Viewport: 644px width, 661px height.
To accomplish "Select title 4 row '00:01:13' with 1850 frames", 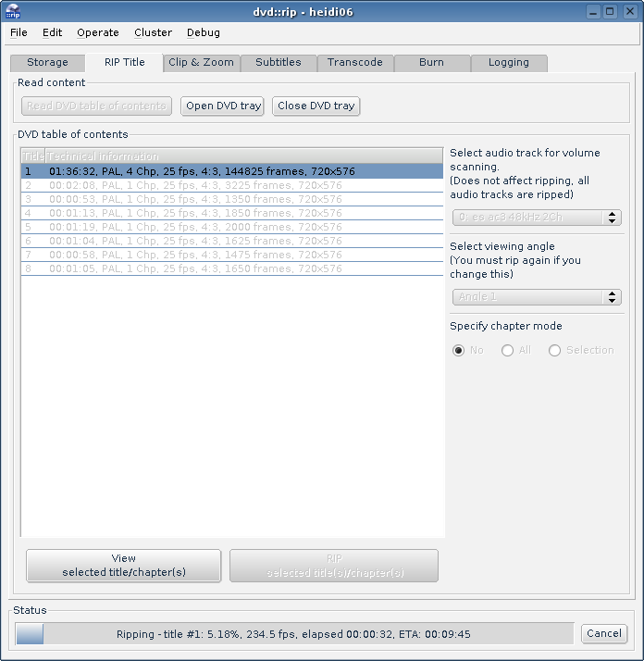I will coord(232,213).
